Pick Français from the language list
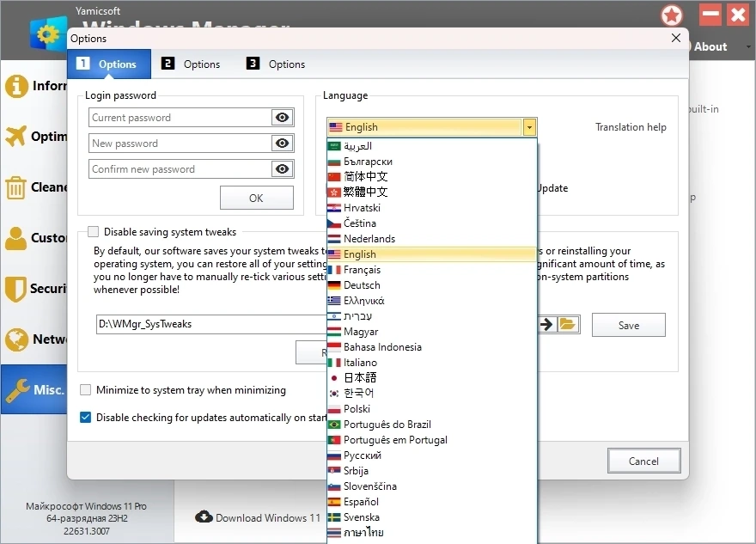The height and width of the screenshot is (544, 756). click(432, 270)
